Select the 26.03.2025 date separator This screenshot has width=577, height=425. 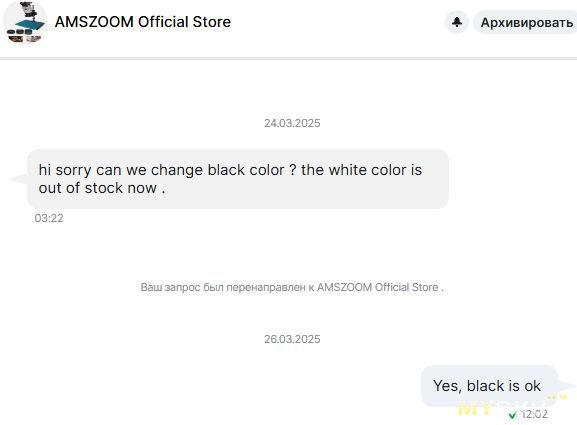pyautogui.click(x=292, y=339)
